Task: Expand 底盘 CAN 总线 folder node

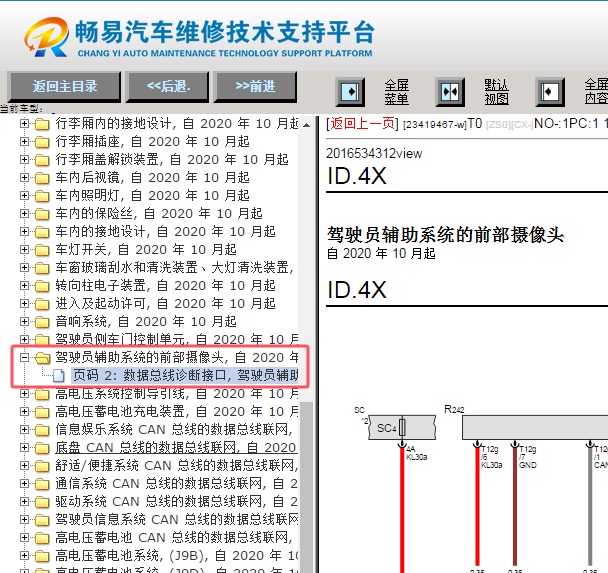Action: [x=24, y=448]
